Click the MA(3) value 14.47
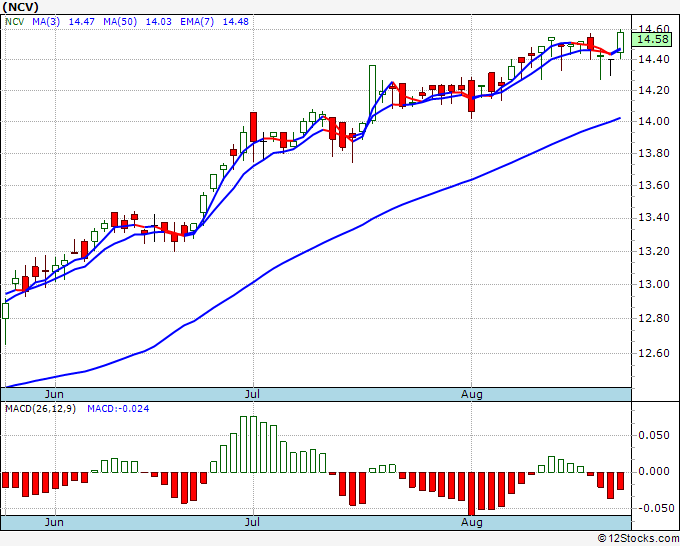This screenshot has width=680, height=546. pos(82,22)
